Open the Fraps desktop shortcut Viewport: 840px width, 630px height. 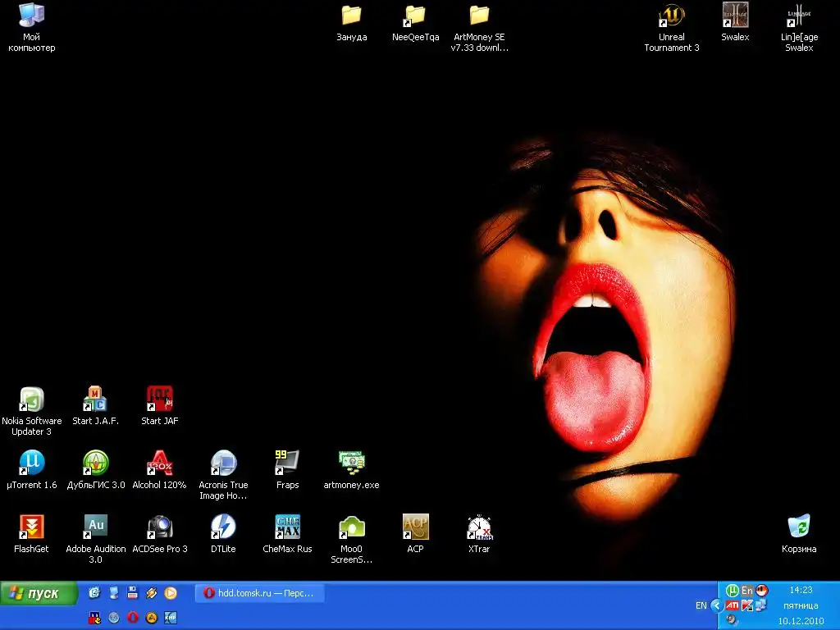tap(287, 463)
